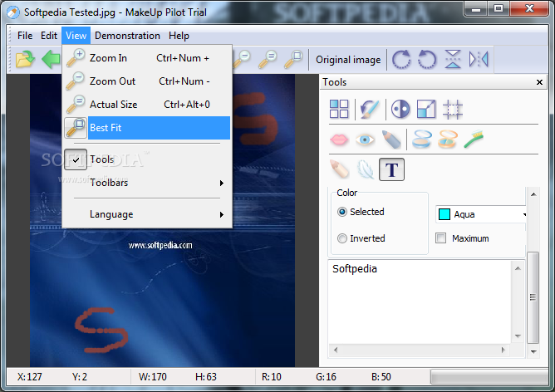
Task: Select the orange blush compact tool
Action: point(448,139)
